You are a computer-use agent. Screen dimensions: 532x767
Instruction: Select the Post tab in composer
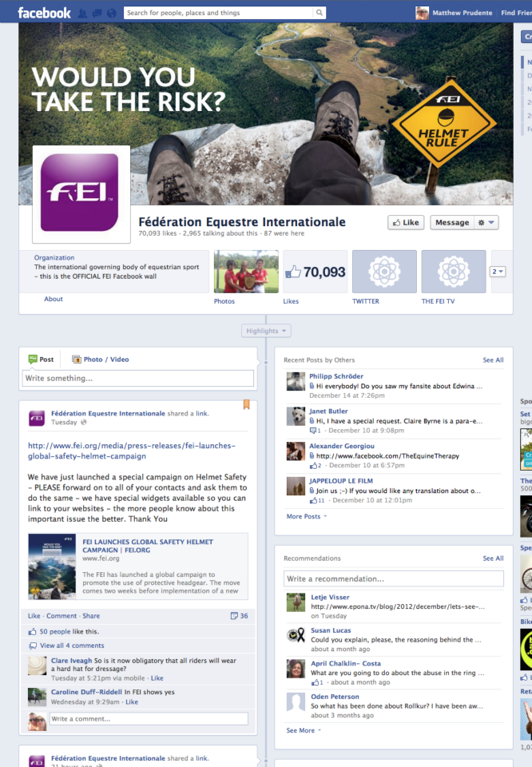tap(41, 359)
